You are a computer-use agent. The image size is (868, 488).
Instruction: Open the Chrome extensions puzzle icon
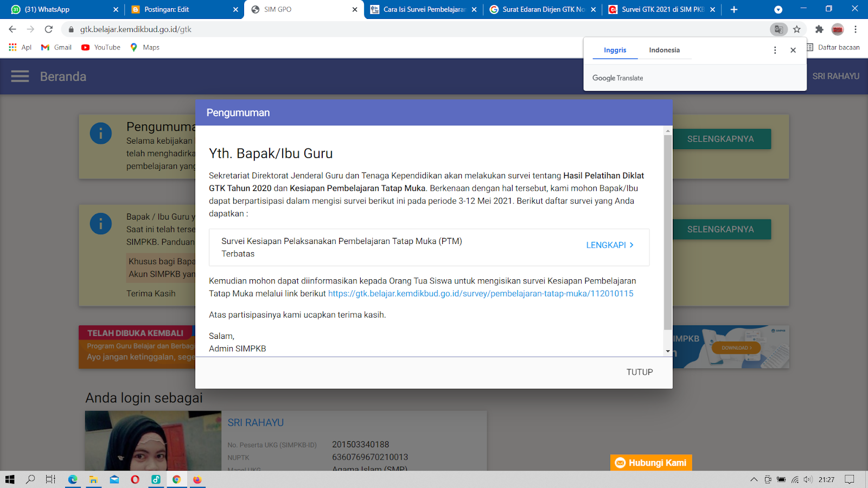click(819, 29)
